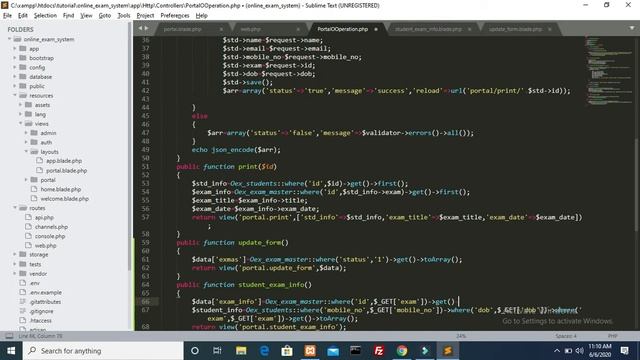Open Google Chrome from the taskbar
640x360 pixels.
[x=402, y=351]
